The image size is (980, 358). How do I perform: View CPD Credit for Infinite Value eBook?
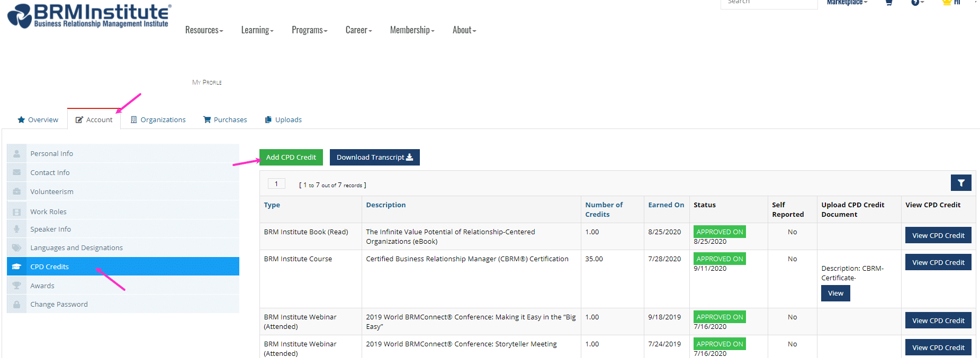(x=938, y=235)
